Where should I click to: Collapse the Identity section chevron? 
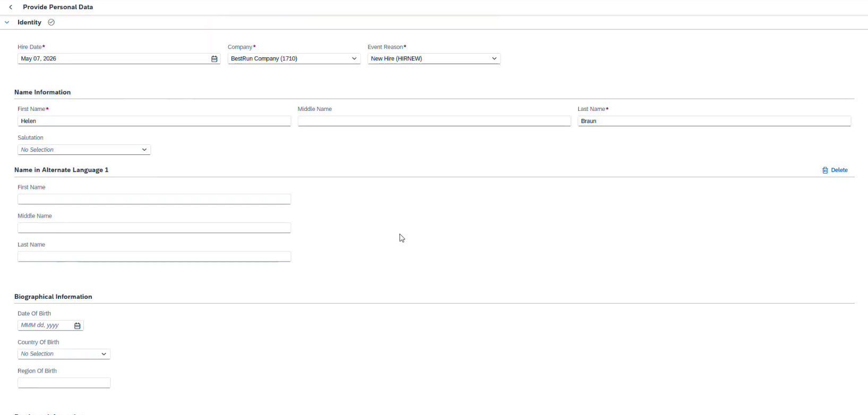(x=7, y=22)
